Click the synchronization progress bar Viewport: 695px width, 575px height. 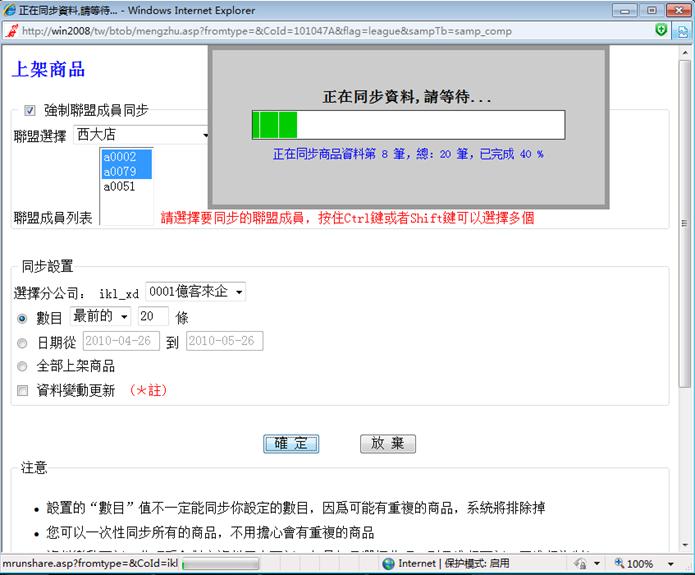[408, 125]
